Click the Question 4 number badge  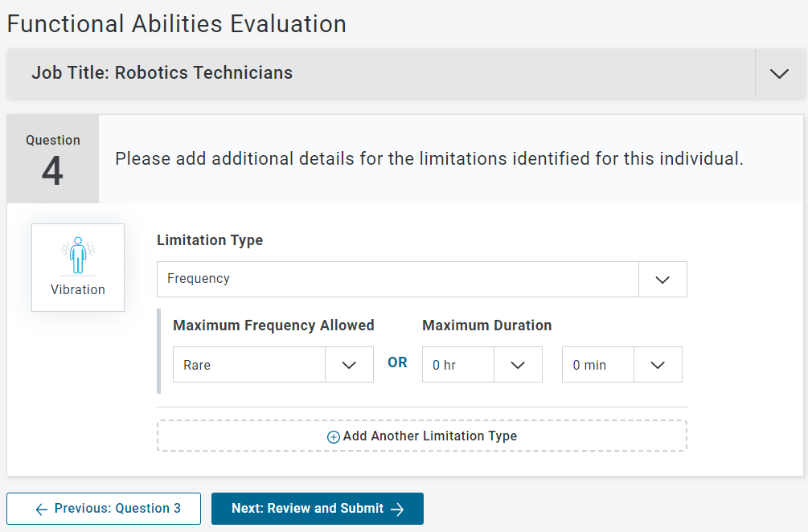coord(53,159)
